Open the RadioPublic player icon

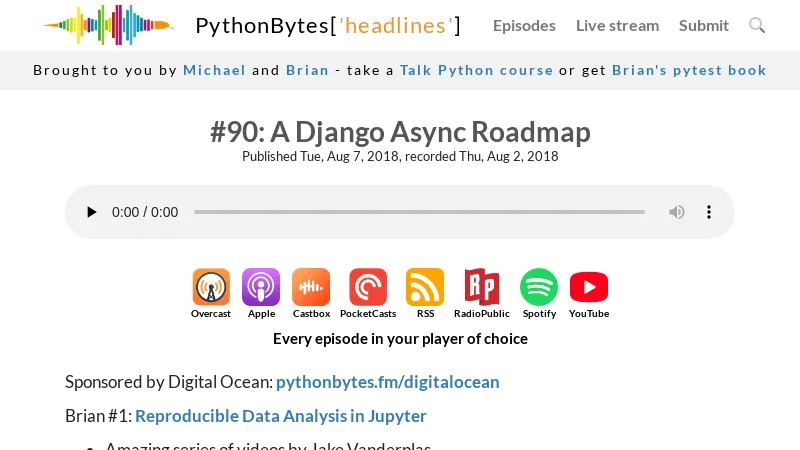(x=481, y=287)
